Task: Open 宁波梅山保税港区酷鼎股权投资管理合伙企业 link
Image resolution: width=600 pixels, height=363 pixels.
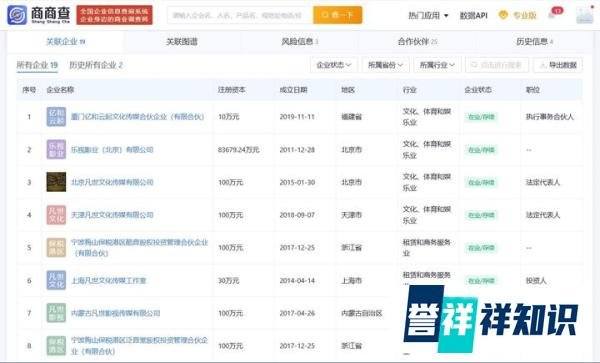Action: click(x=139, y=247)
